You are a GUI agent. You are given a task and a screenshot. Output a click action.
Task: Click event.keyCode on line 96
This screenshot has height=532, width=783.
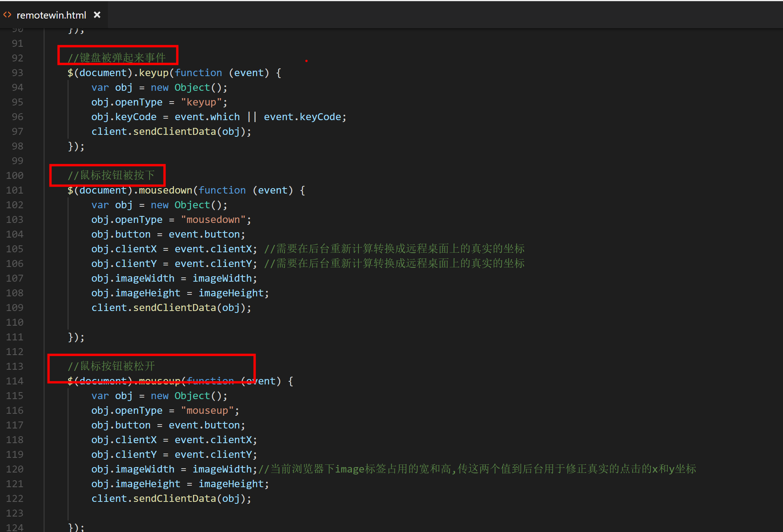(302, 117)
